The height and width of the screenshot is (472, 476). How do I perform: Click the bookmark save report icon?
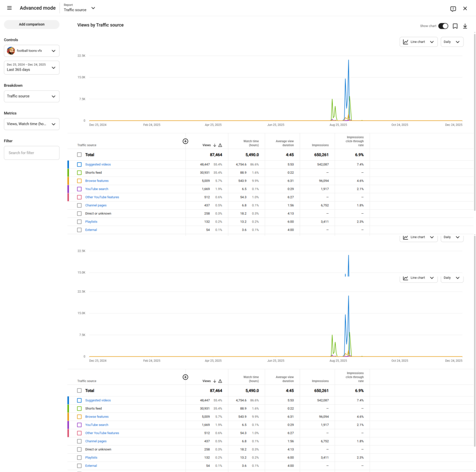tap(455, 26)
